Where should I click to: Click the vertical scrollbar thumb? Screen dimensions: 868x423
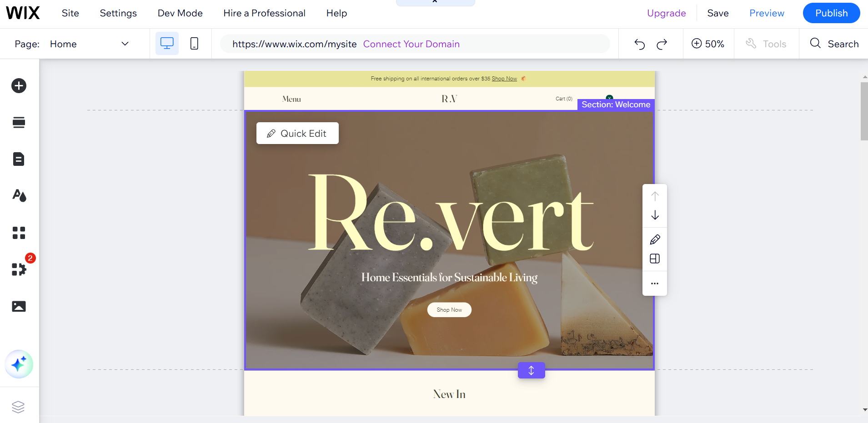point(864,111)
